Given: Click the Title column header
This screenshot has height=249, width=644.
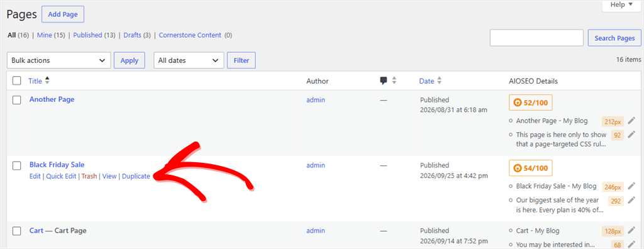Looking at the screenshot, I should pyautogui.click(x=35, y=81).
